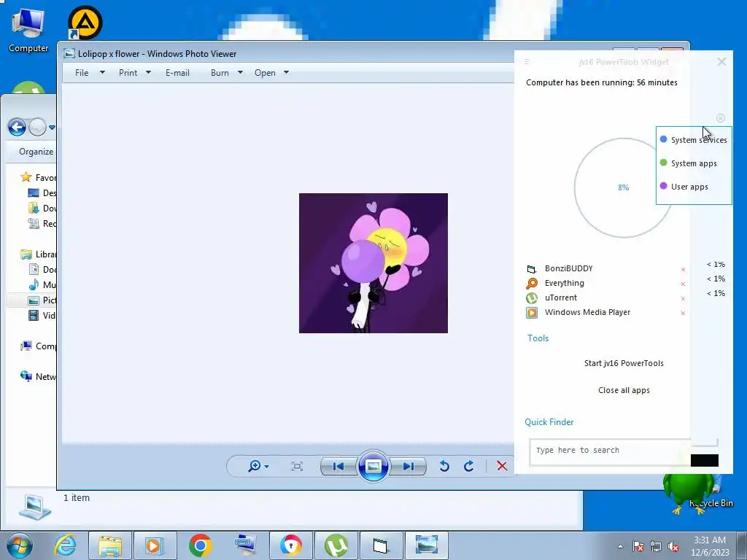Open the Burn menu
The width and height of the screenshot is (747, 560).
[220, 73]
